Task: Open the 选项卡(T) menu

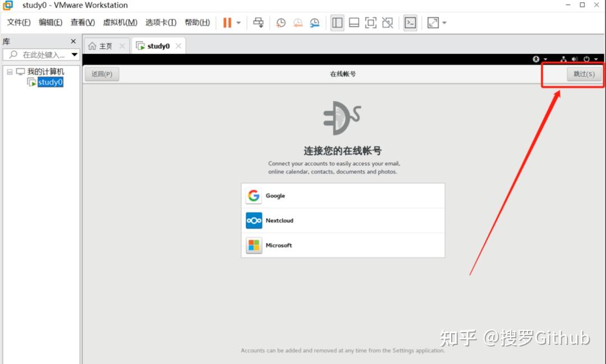Action: pyautogui.click(x=161, y=22)
